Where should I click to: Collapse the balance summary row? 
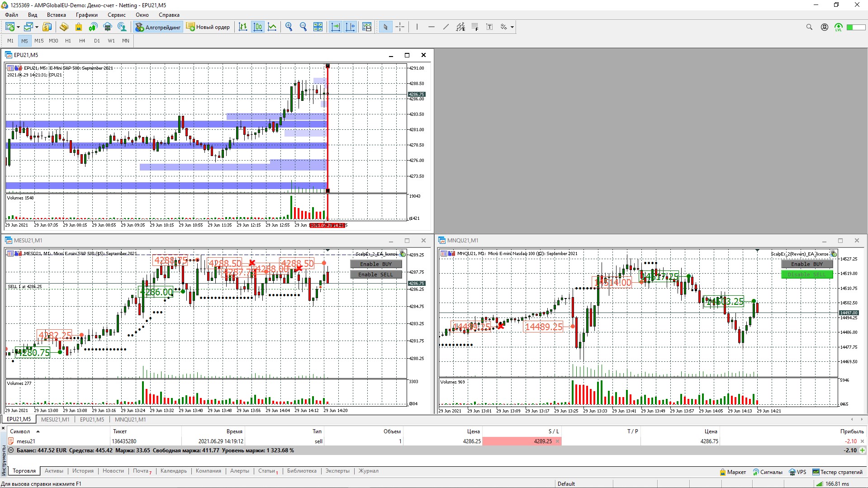[11, 450]
